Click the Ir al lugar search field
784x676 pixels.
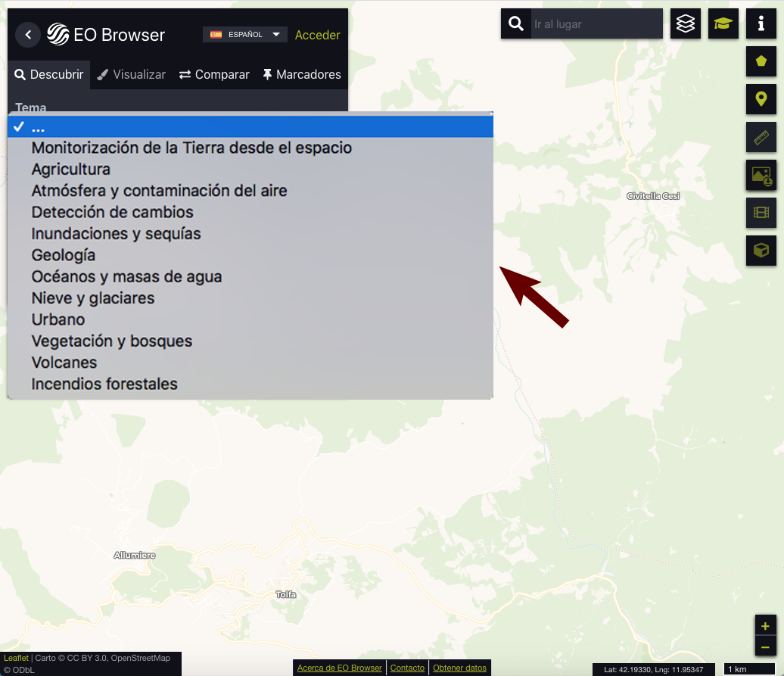click(596, 23)
